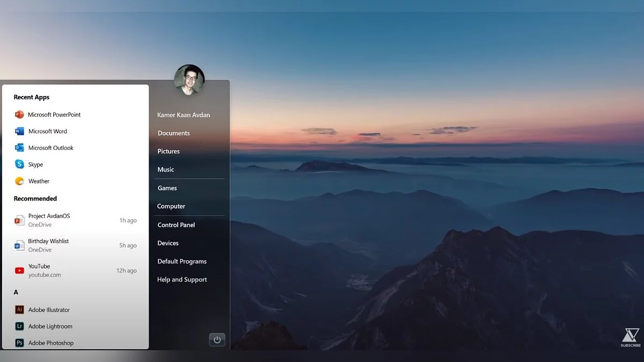The height and width of the screenshot is (362, 644).
Task: Open Default Programs menu entry
Action: pos(182,262)
